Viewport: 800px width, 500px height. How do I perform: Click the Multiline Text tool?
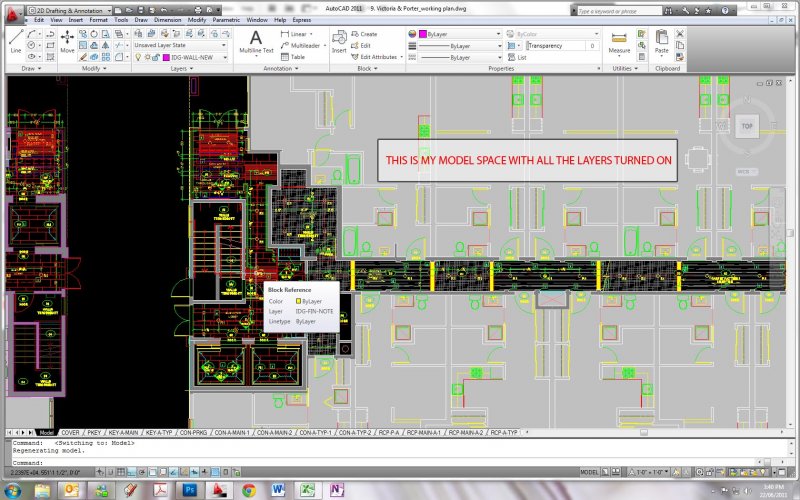[256, 41]
